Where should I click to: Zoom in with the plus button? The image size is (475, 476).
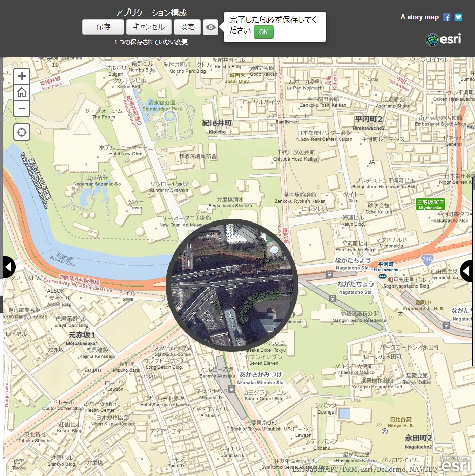[x=22, y=77]
